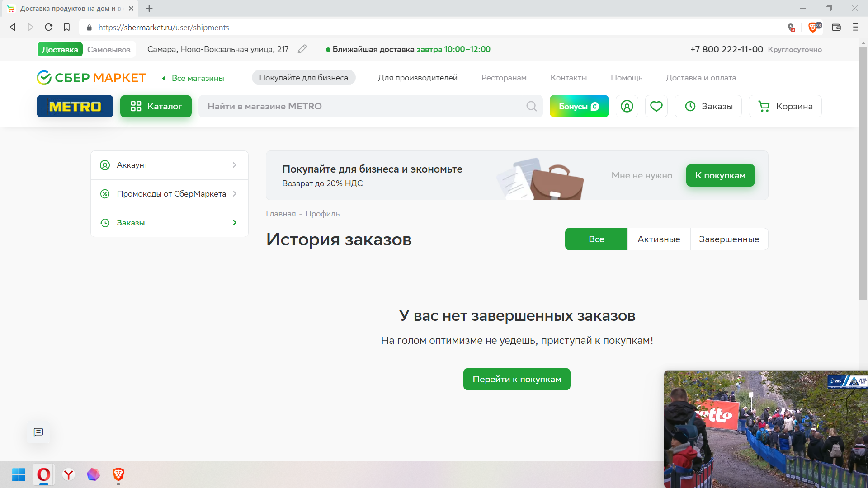Click the Windows Start icon

pyautogui.click(x=19, y=474)
